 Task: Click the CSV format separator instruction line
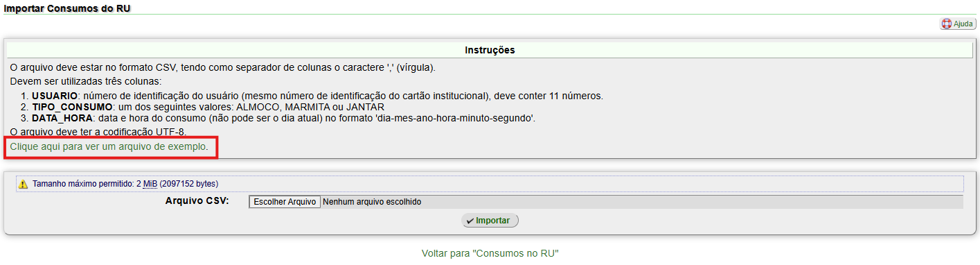[x=222, y=67]
